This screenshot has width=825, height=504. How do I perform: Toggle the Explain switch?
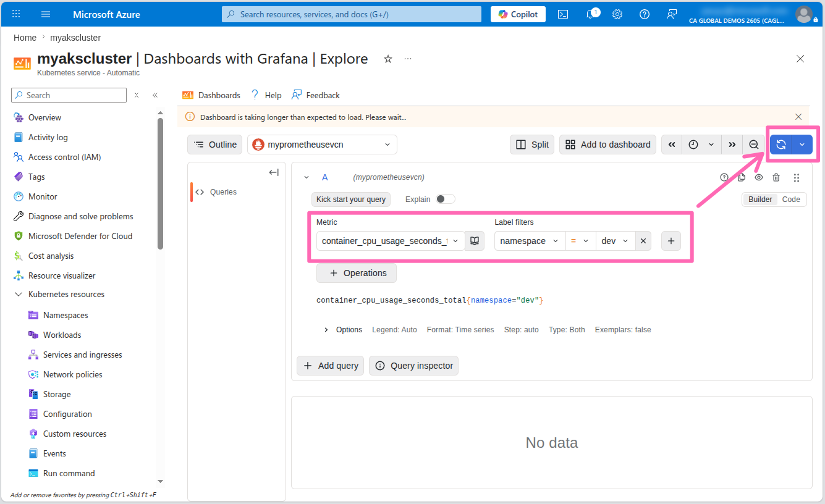(446, 199)
